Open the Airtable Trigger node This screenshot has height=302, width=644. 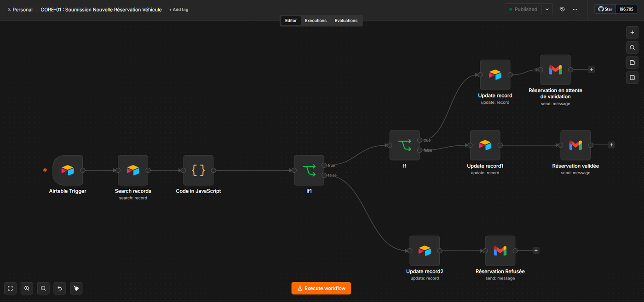point(68,170)
